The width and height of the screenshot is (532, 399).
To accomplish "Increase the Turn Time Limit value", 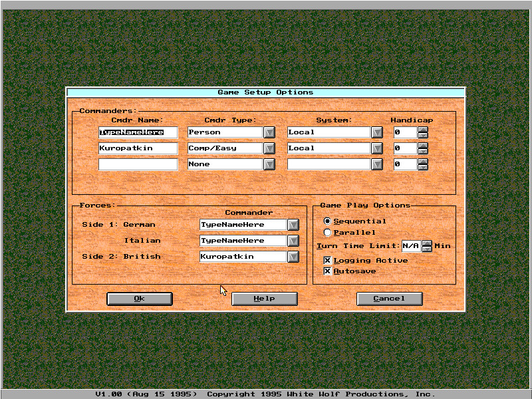I will 427,243.
